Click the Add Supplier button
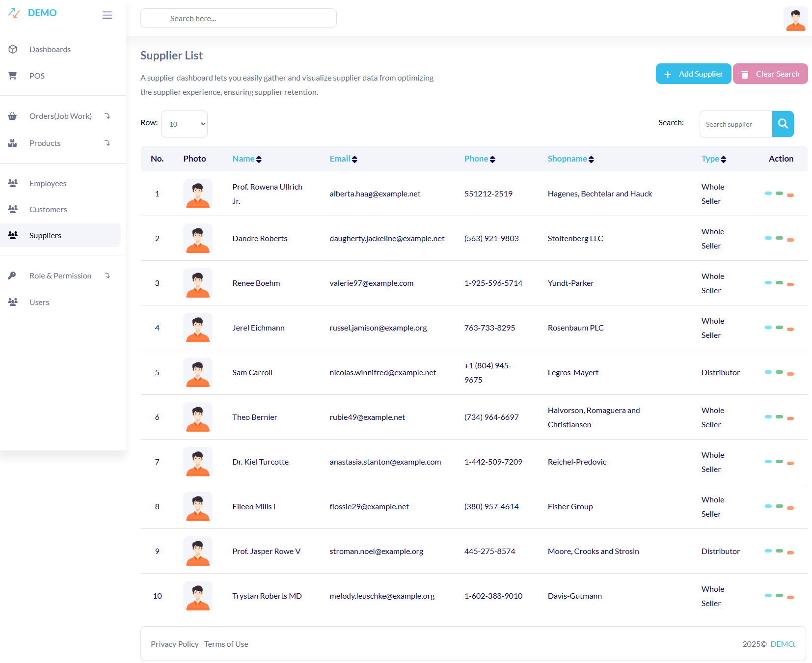The width and height of the screenshot is (812, 663). click(x=693, y=74)
